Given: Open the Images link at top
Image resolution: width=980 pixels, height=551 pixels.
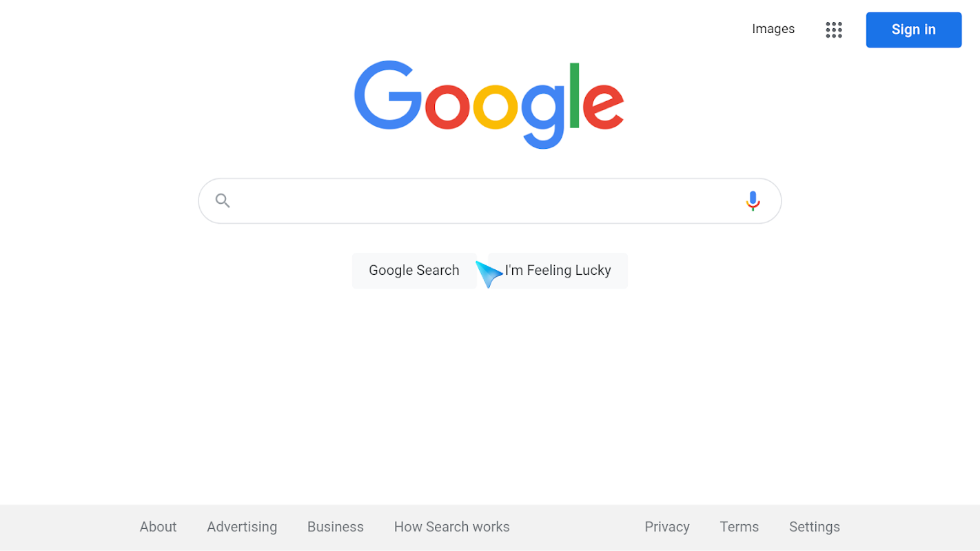Looking at the screenshot, I should (x=773, y=29).
